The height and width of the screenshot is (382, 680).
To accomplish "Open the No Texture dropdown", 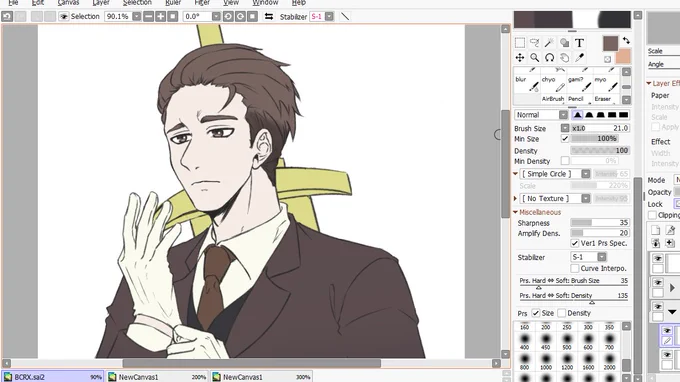I will coord(585,199).
